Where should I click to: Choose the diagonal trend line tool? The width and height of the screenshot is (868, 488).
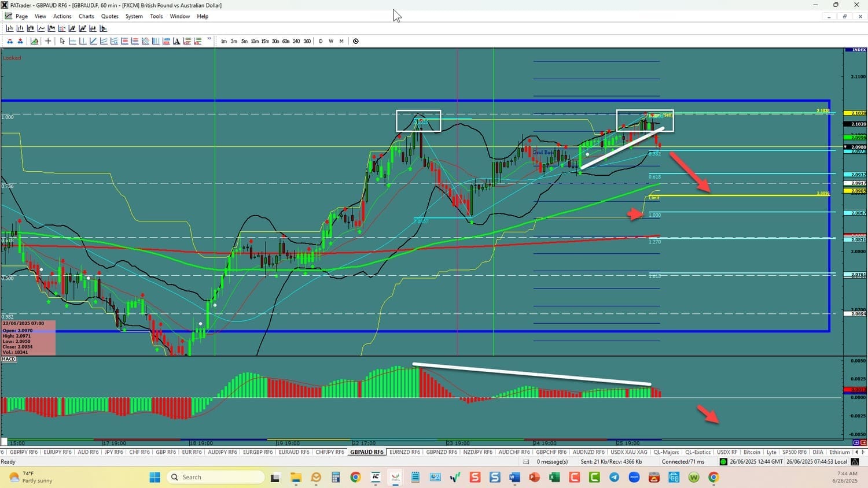(93, 41)
